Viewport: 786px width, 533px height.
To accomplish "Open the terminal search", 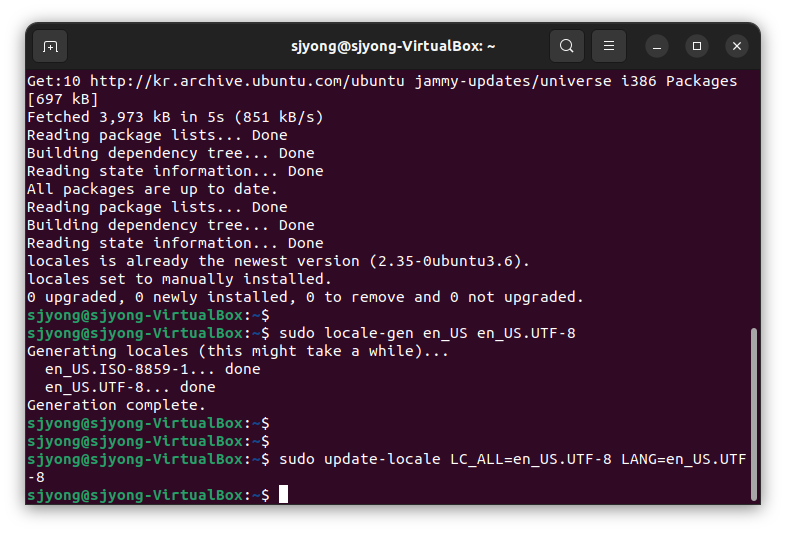I will tap(566, 46).
